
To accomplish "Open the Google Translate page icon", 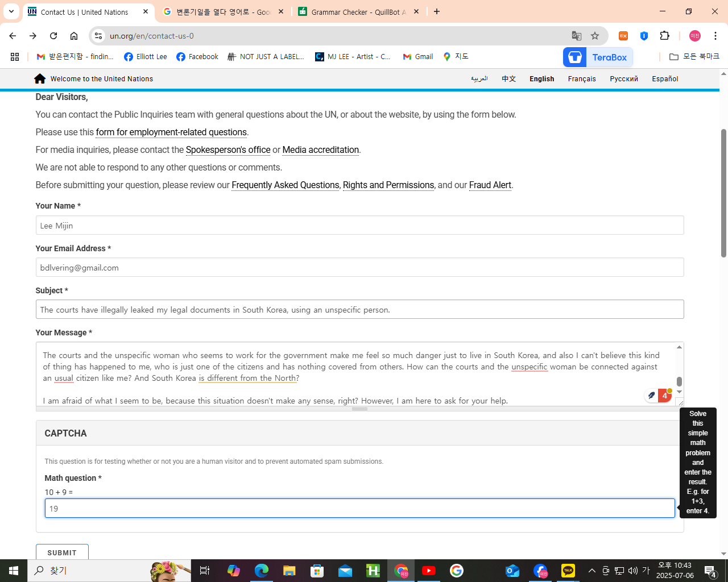I will coord(577,36).
